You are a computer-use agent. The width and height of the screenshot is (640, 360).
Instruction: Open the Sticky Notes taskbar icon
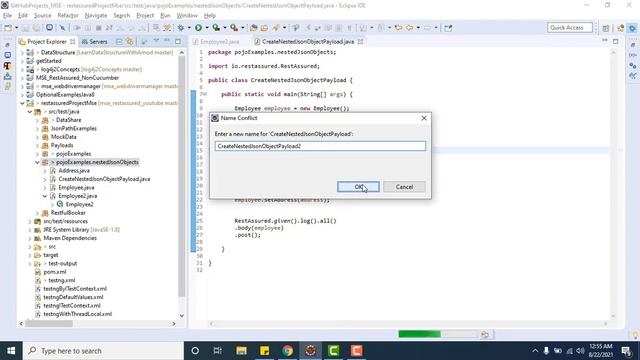click(264, 351)
